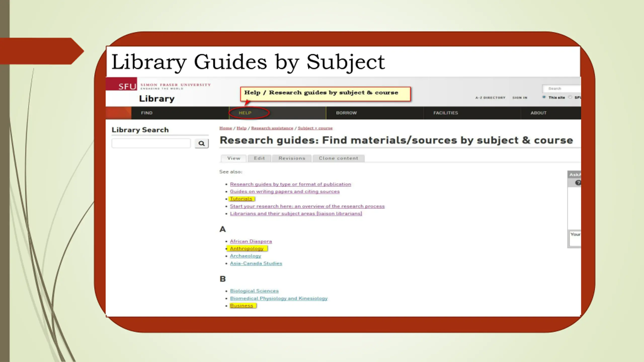Image resolution: width=644 pixels, height=362 pixels.
Task: Click the Library Search input field
Action: [x=151, y=143]
